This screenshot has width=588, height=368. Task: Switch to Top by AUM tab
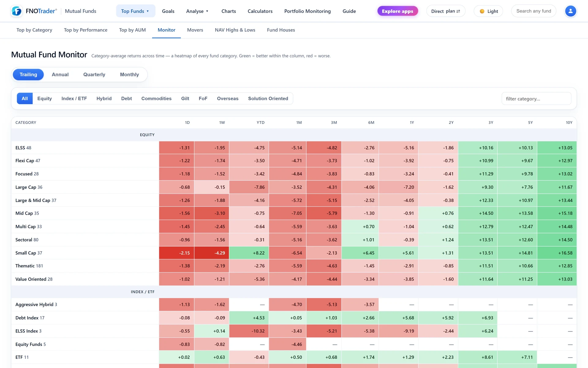tap(132, 30)
